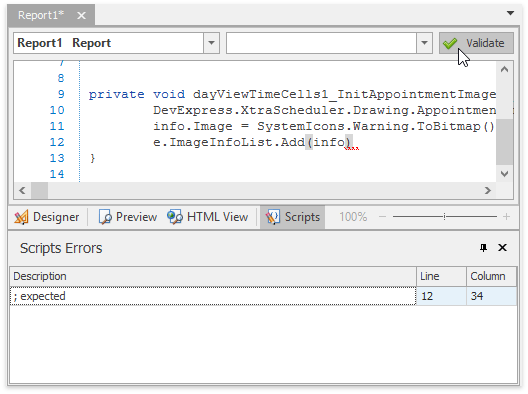Click the green check Validate icon

(x=450, y=43)
